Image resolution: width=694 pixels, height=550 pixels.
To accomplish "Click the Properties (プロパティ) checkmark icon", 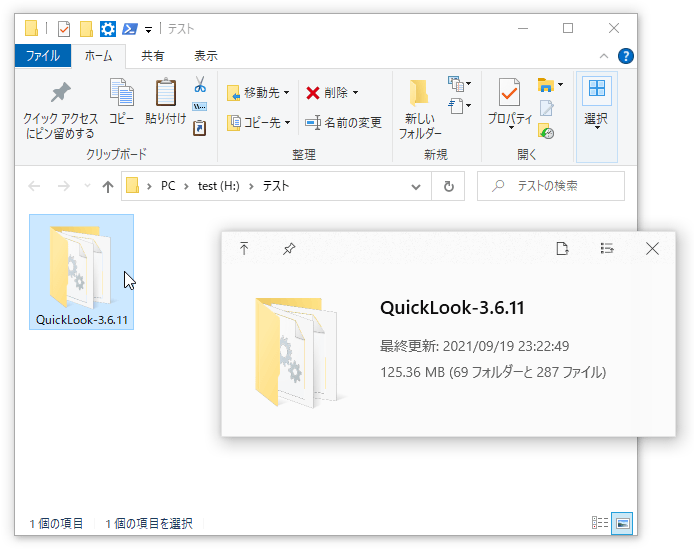I will (509, 92).
